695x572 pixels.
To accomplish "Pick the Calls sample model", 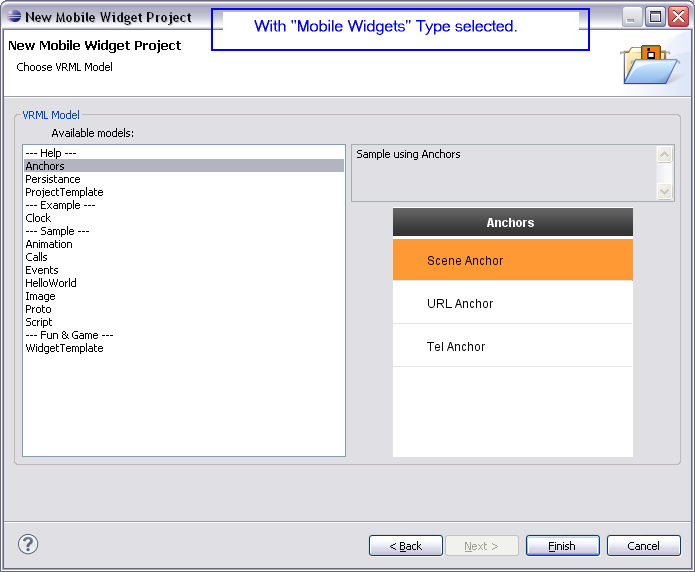I will (184, 257).
